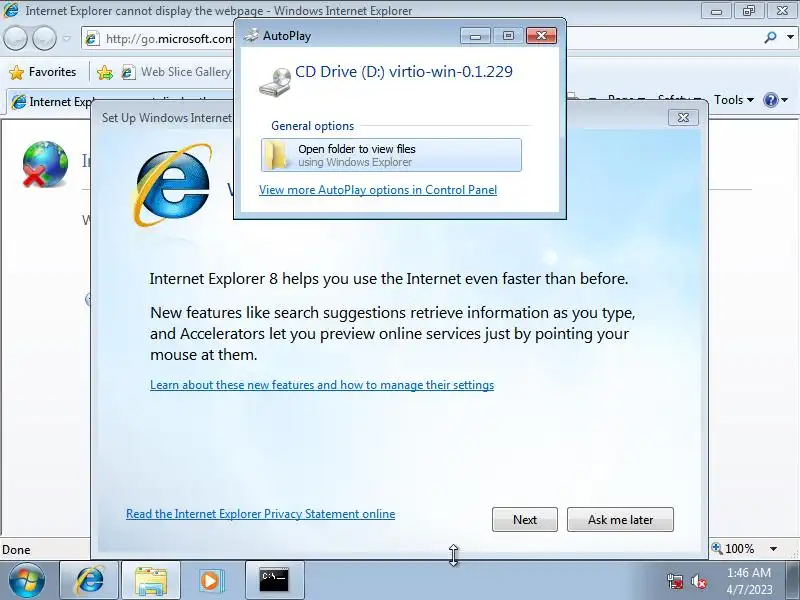
Task: Click the Done status bar text
Action: tap(16, 549)
